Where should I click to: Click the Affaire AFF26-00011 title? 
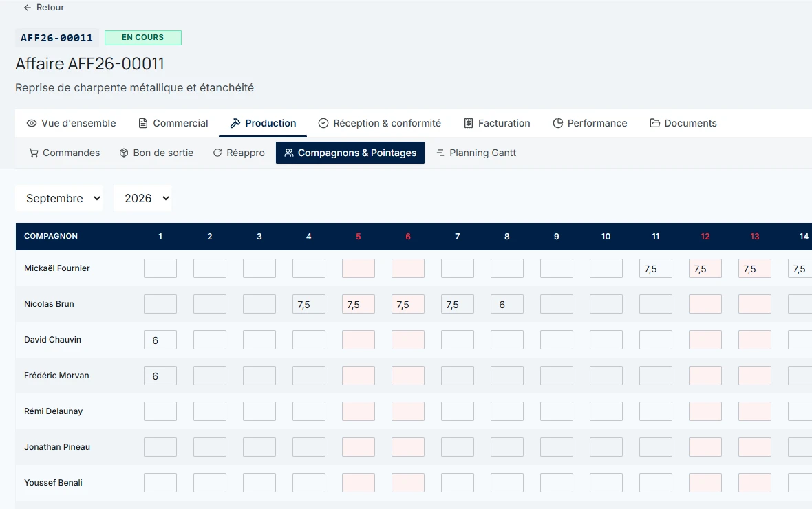click(x=89, y=64)
